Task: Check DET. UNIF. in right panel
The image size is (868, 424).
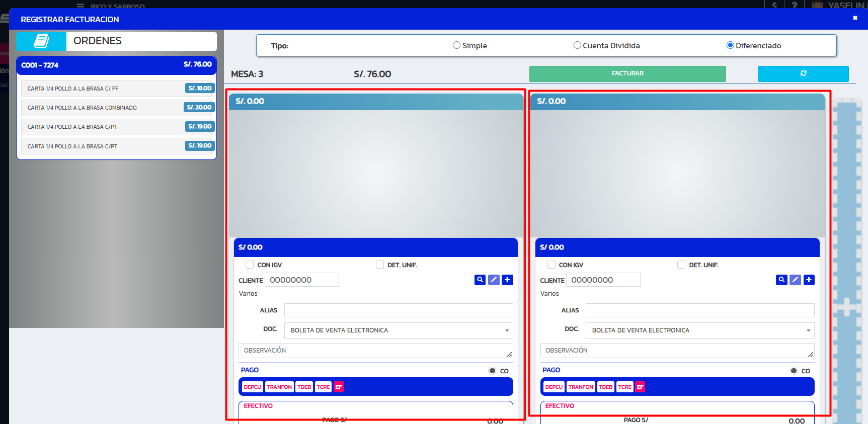Action: [681, 265]
